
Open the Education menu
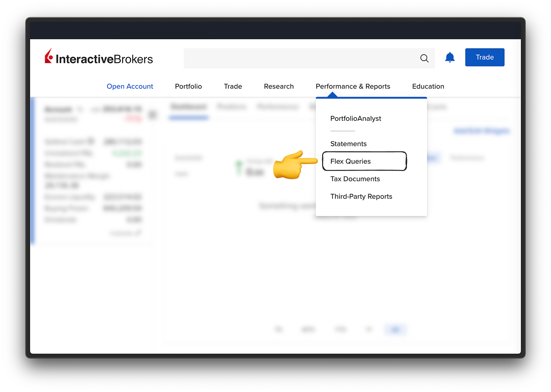coord(428,86)
